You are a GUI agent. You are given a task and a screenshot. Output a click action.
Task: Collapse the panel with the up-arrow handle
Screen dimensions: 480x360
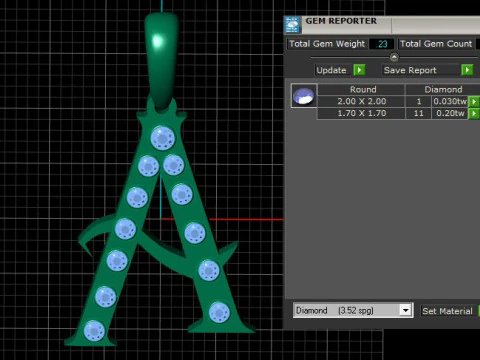tap(394, 57)
